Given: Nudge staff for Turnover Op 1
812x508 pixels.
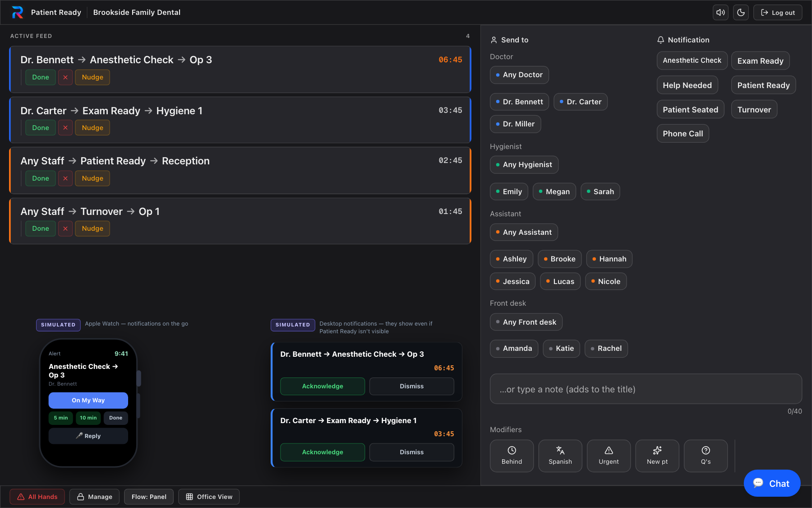Looking at the screenshot, I should point(92,228).
